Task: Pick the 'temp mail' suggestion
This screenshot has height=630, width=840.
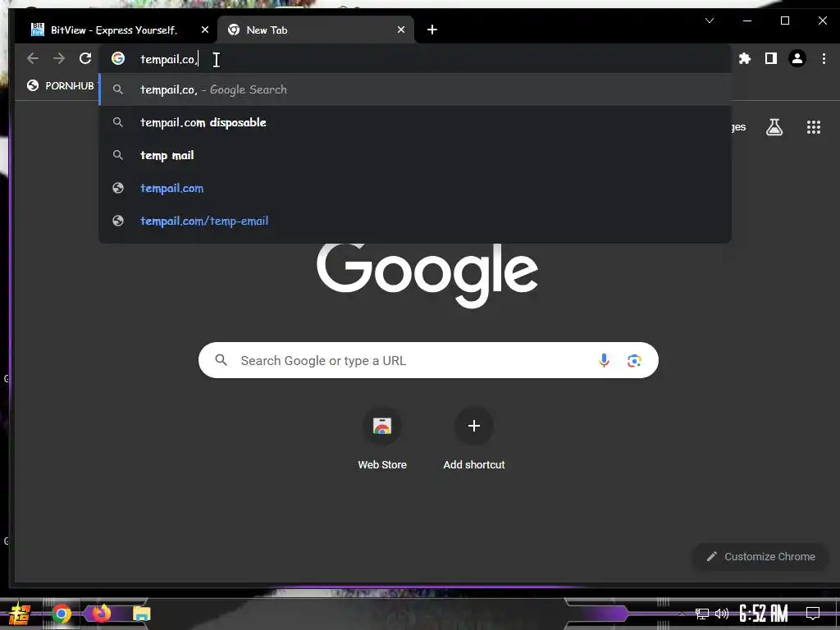Action: coord(415,155)
